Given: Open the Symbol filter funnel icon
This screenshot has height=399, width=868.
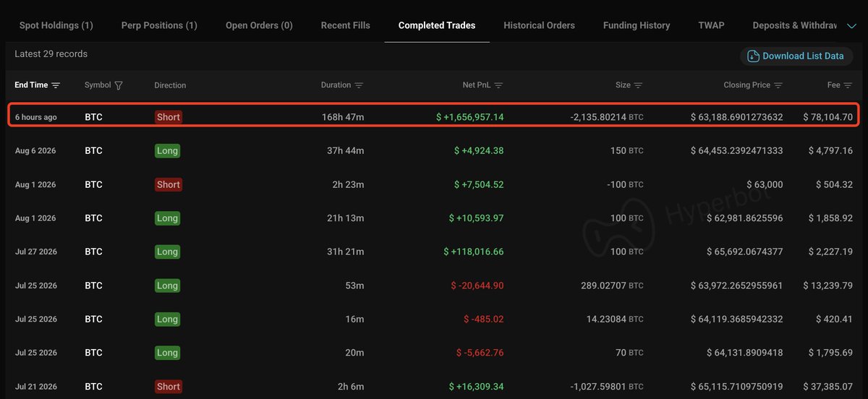Looking at the screenshot, I should click(119, 85).
